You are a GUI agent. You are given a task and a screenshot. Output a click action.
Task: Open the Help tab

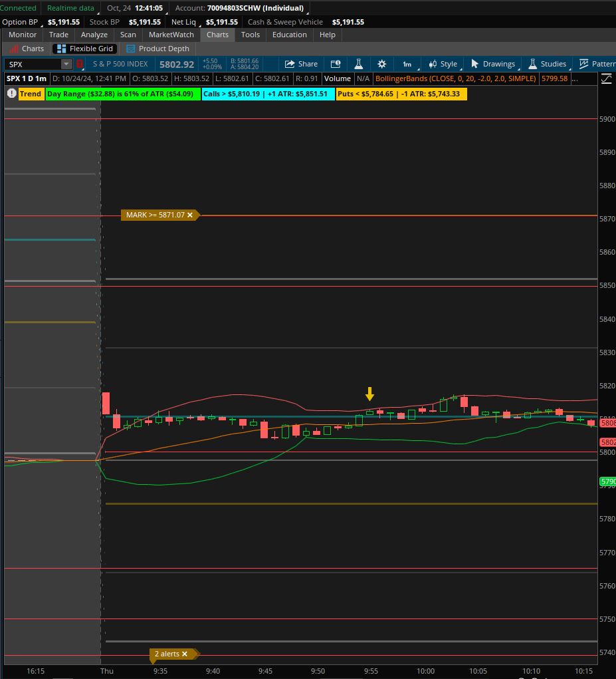(x=327, y=35)
